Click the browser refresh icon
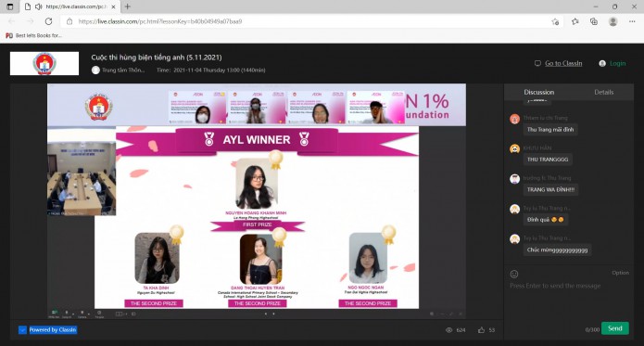 48,21
